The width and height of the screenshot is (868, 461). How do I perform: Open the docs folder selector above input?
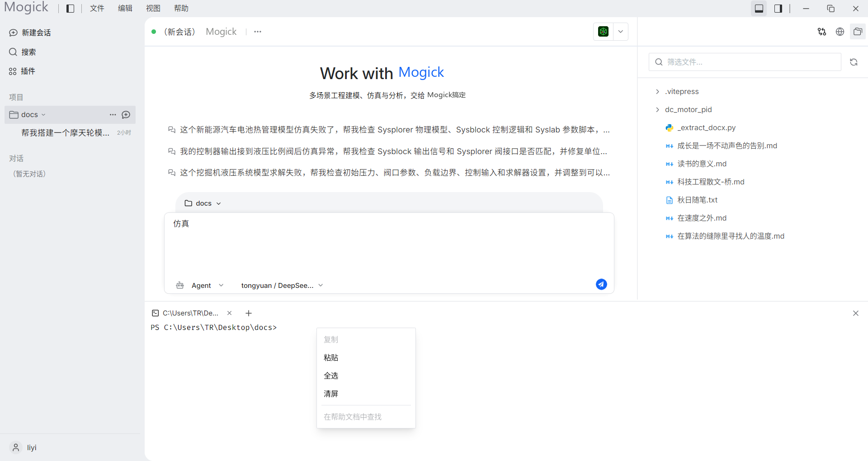tap(203, 203)
